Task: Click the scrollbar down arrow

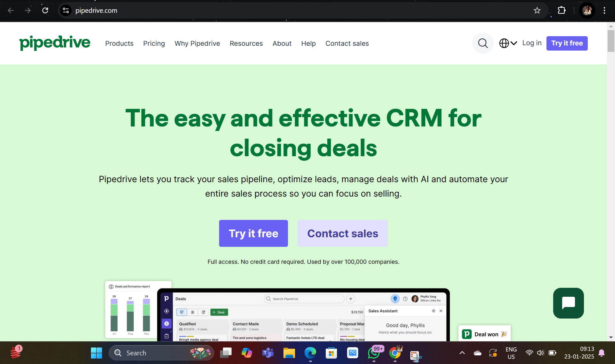Action: (x=611, y=337)
